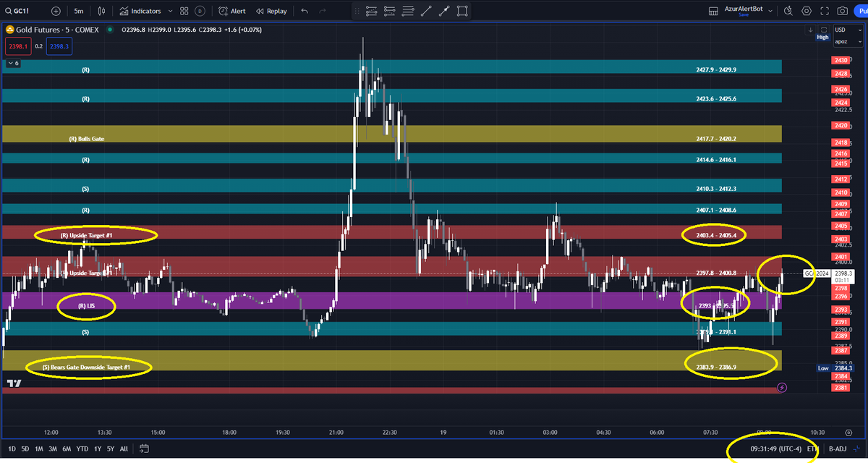Select the All time range
The width and height of the screenshot is (868, 463).
tap(124, 449)
